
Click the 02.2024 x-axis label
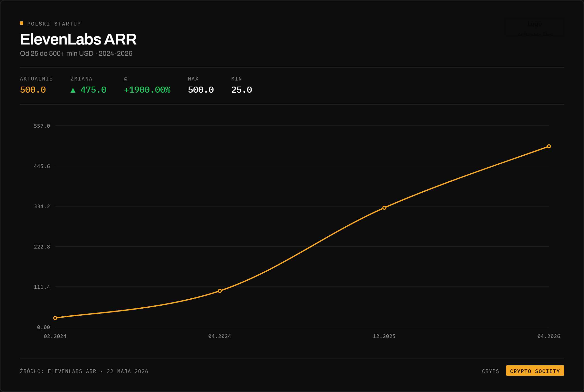click(x=55, y=336)
